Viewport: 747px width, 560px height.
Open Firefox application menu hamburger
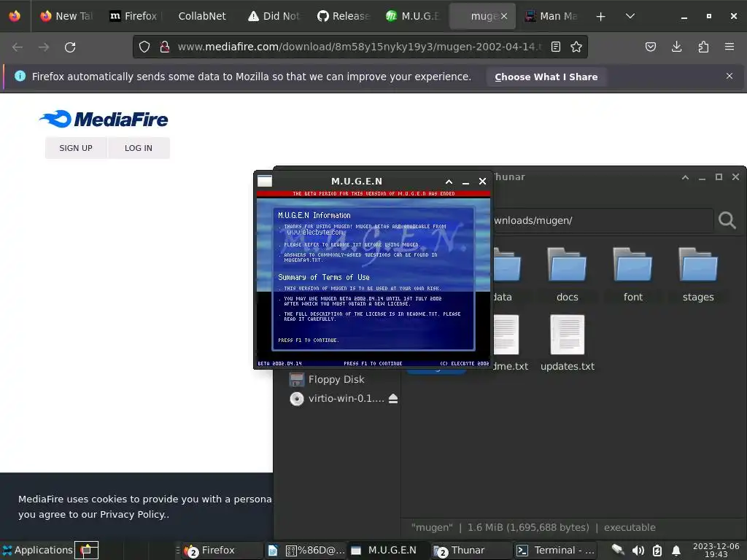[x=729, y=47]
